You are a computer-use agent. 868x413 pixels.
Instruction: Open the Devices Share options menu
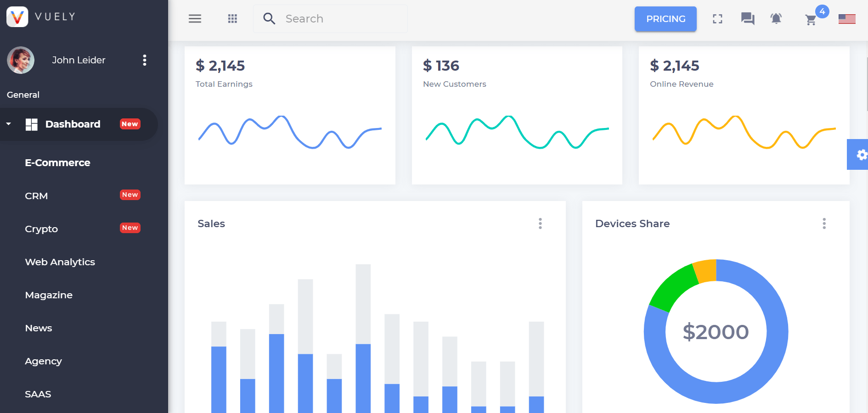point(824,223)
